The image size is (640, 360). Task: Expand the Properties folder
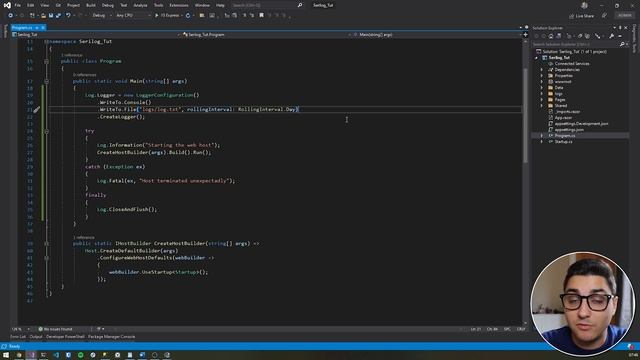point(542,76)
